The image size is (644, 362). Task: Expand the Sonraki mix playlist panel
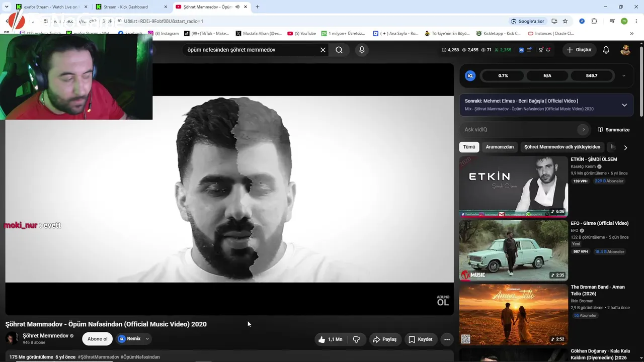click(x=624, y=105)
